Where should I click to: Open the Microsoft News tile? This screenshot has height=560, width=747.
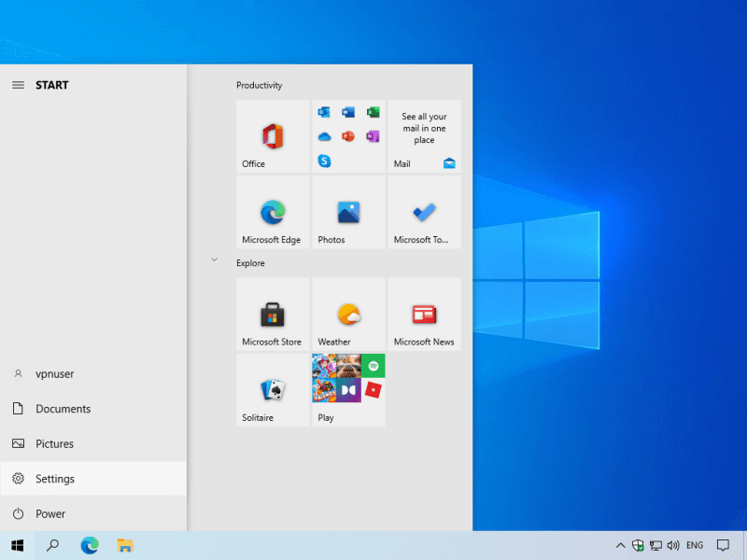tap(424, 315)
